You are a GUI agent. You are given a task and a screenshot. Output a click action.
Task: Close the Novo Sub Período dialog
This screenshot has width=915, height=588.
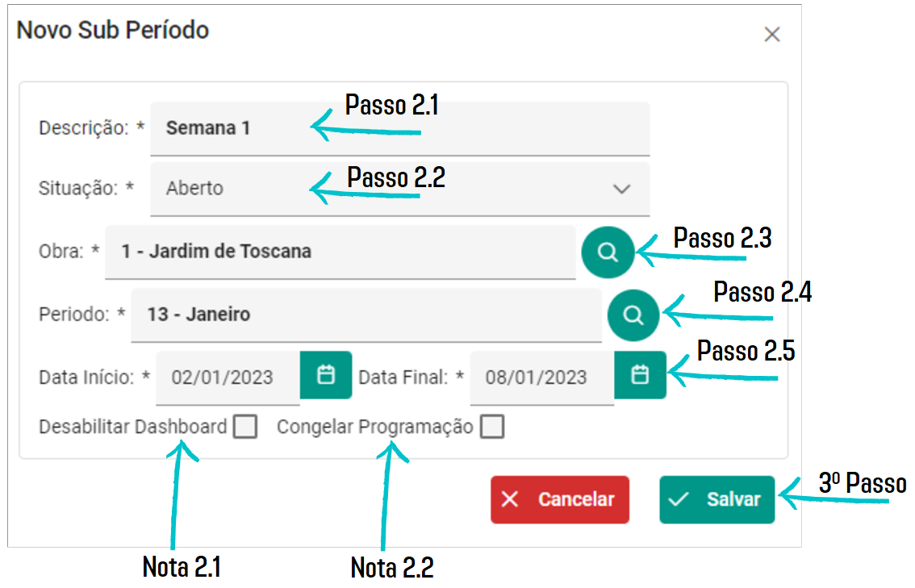772,35
